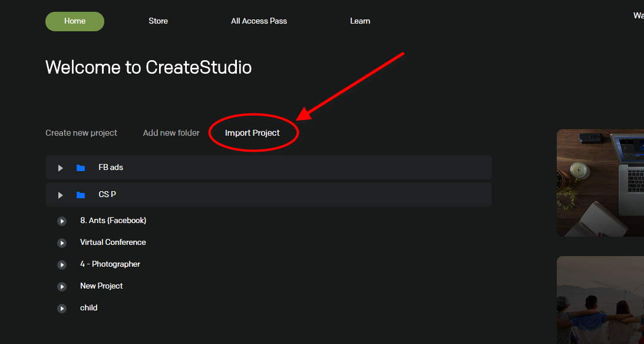This screenshot has width=644, height=344.
Task: Go to the Store tab
Action: click(x=158, y=21)
